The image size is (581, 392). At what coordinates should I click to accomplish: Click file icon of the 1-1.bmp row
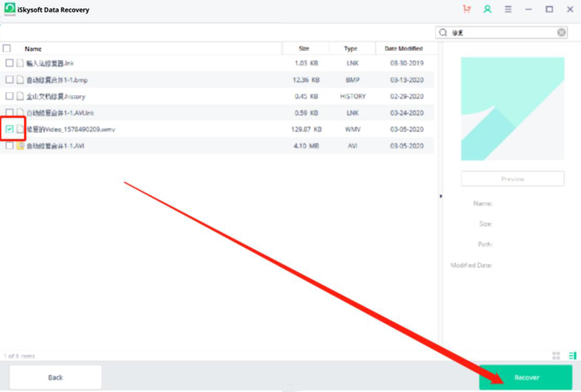coord(20,80)
